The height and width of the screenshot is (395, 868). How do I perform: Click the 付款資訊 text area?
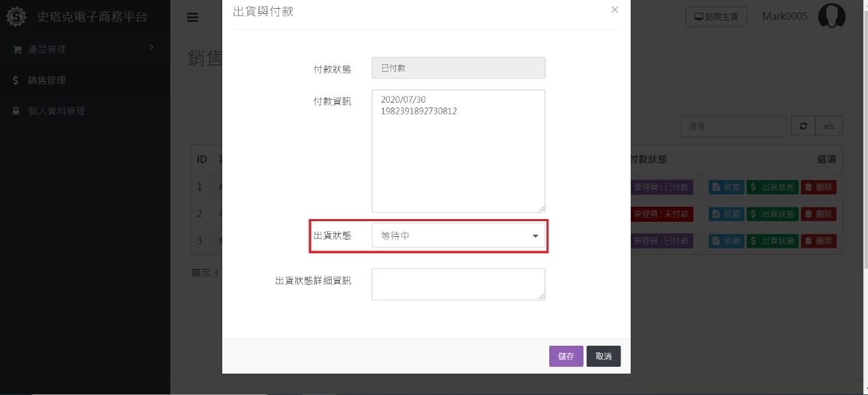coord(458,151)
